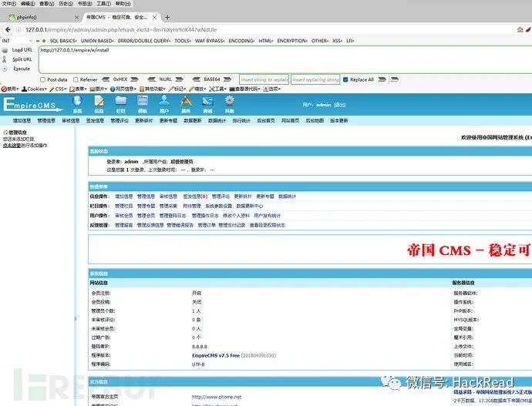The width and height of the screenshot is (532, 406).
Task: Open the 文件(F) menu
Action: coord(9,4)
